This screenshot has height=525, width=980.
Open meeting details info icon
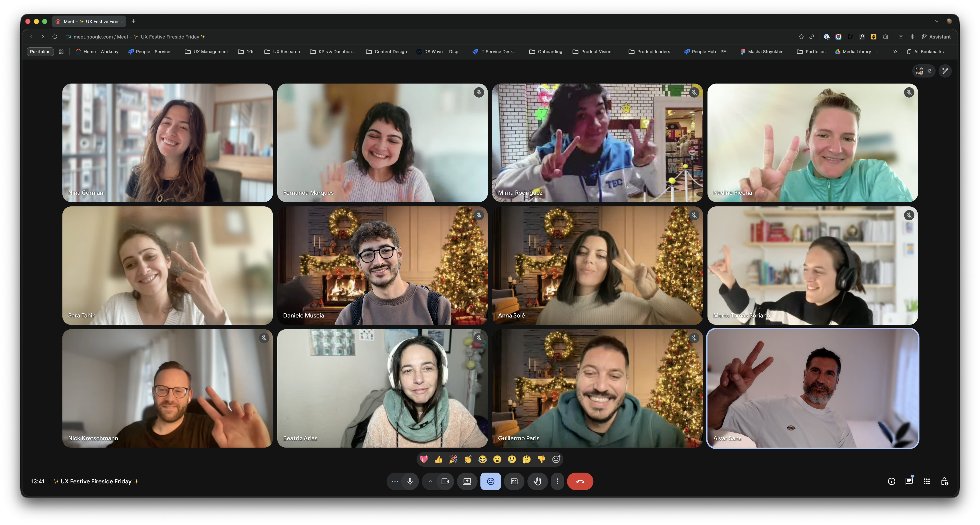coord(891,481)
